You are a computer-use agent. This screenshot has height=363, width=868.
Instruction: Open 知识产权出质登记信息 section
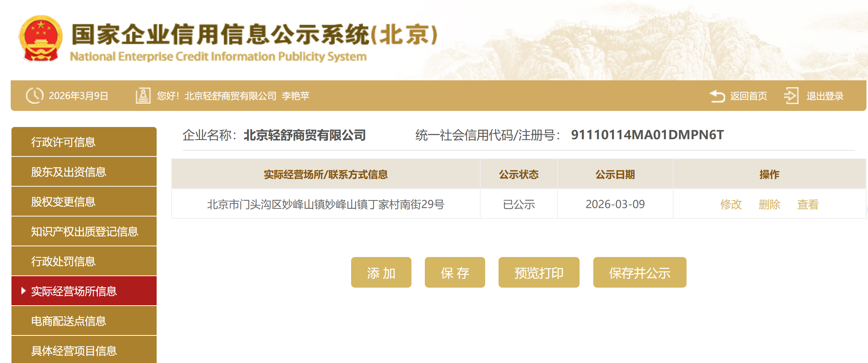click(84, 231)
